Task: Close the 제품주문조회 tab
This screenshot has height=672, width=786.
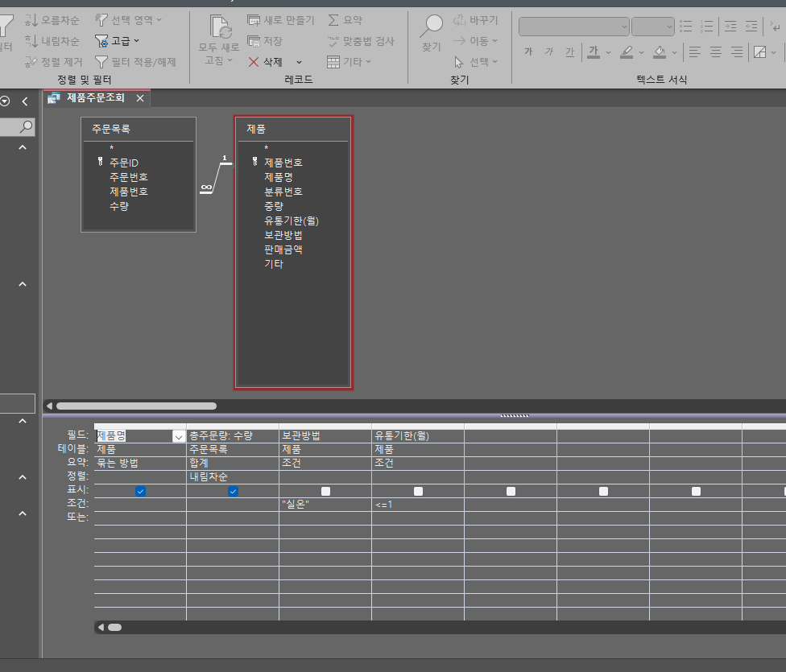Action: point(140,98)
